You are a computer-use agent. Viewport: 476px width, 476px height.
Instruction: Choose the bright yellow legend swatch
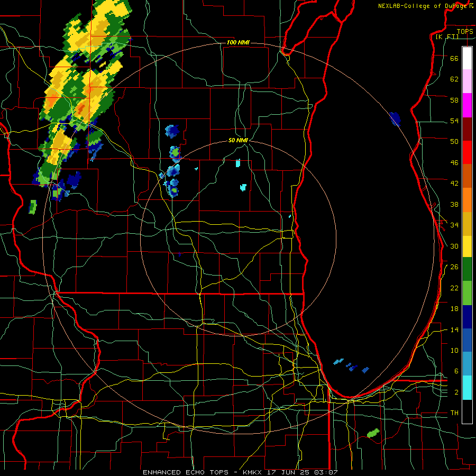point(467,246)
